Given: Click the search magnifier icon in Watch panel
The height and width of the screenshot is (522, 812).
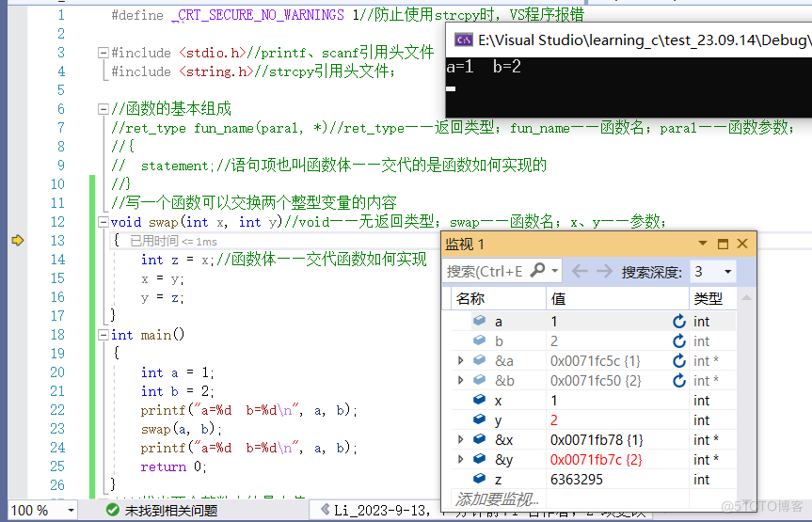Looking at the screenshot, I should [x=538, y=270].
